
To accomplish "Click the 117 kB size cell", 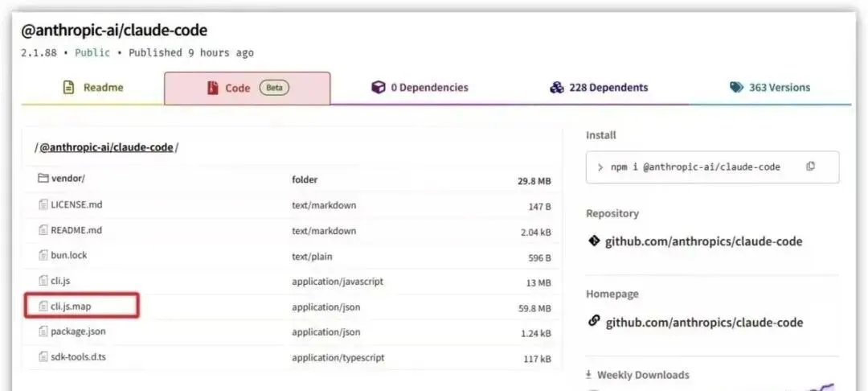I will pyautogui.click(x=538, y=359).
